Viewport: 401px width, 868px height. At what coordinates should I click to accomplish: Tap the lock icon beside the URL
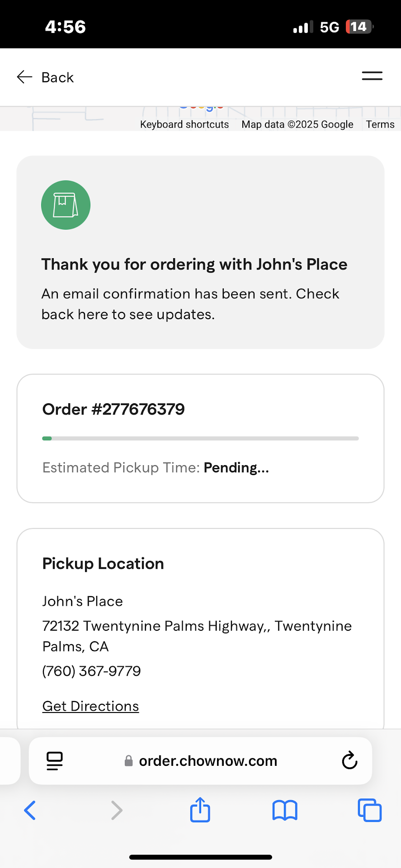pos(129,761)
